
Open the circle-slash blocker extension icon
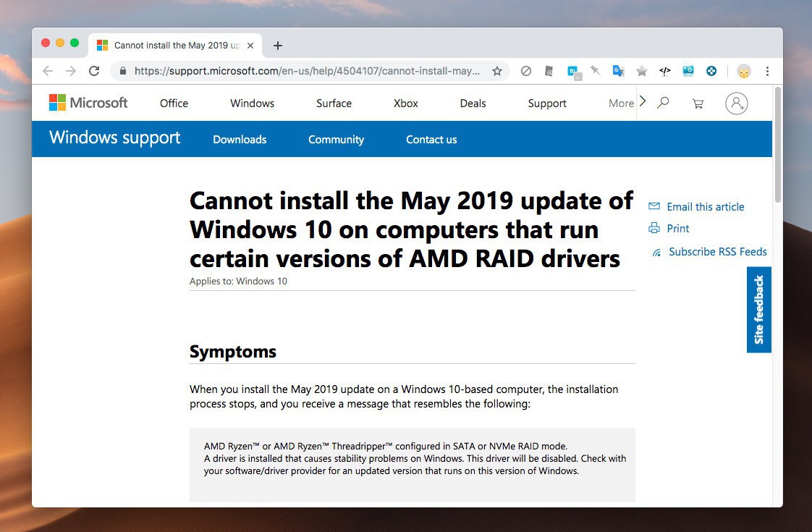[526, 71]
